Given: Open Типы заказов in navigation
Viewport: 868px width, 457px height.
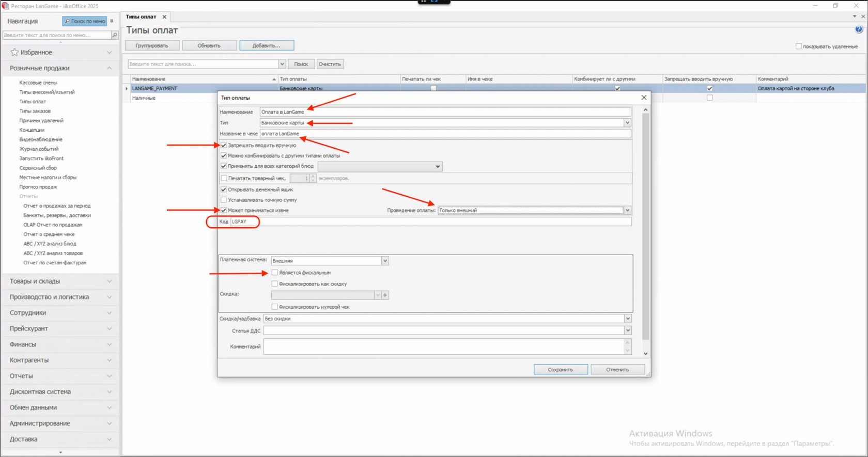Looking at the screenshot, I should (x=35, y=111).
